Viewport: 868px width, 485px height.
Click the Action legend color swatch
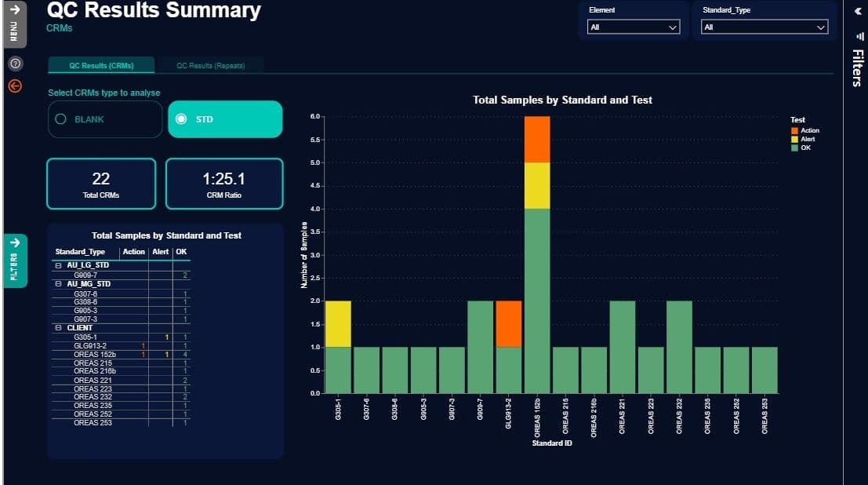click(x=794, y=131)
